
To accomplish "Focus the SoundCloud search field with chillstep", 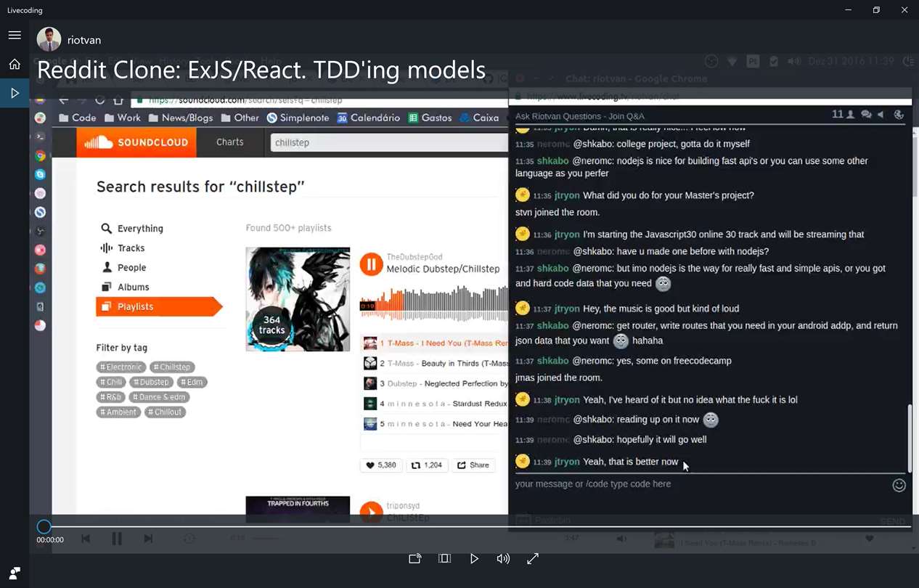I will [389, 142].
